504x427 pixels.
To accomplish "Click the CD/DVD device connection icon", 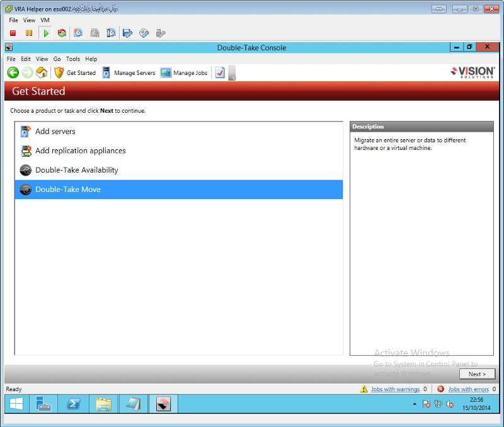I will tap(144, 33).
